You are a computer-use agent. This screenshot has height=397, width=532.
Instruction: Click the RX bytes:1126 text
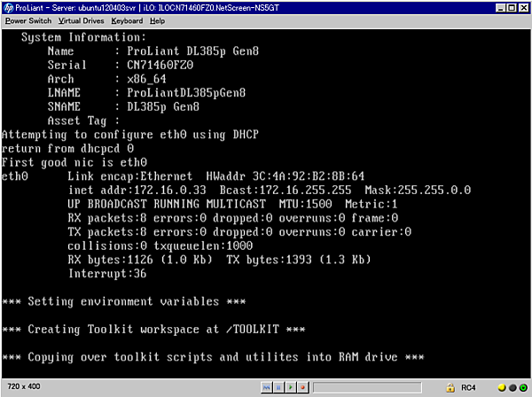click(110, 260)
